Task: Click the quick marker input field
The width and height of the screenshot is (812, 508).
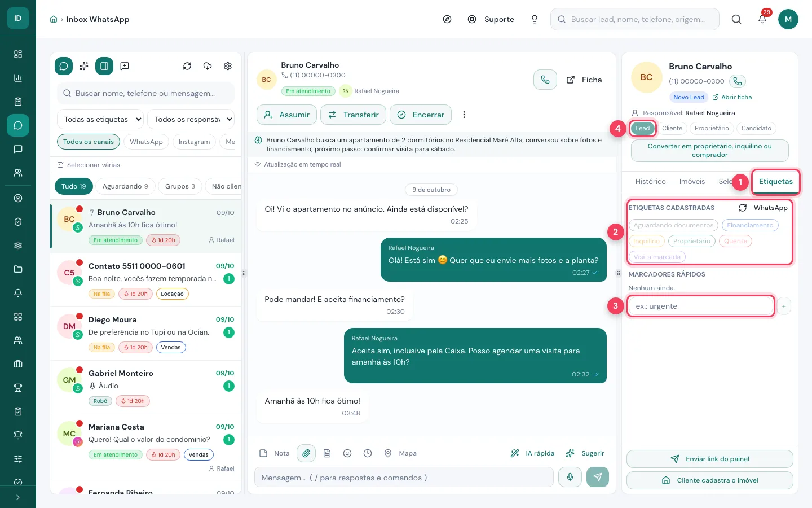Action: (x=701, y=306)
